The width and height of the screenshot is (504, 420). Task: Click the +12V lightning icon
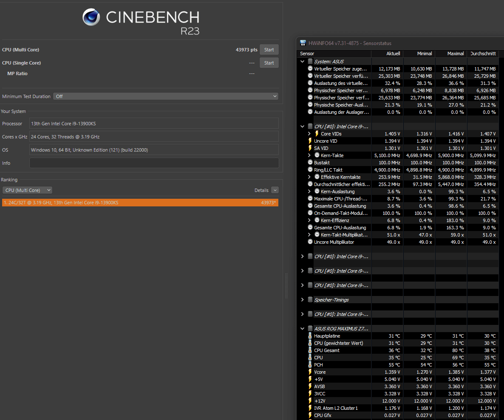click(310, 401)
